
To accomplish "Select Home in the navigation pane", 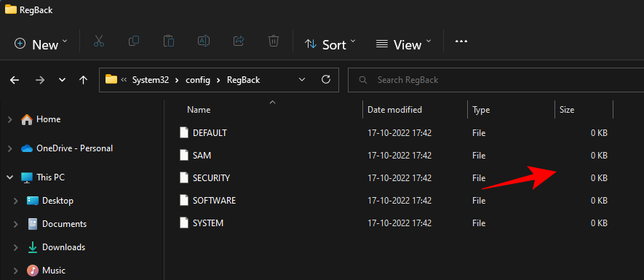I will pyautogui.click(x=49, y=119).
